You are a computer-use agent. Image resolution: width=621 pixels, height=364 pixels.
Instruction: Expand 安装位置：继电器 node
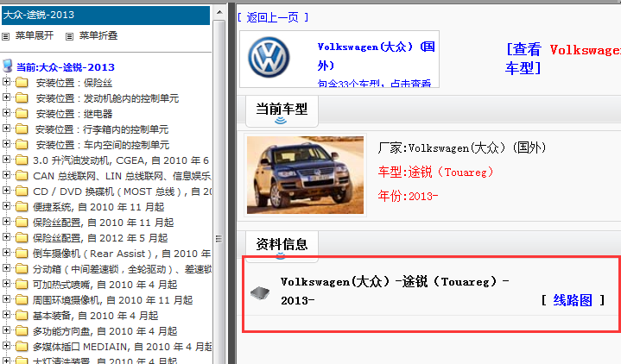(6, 112)
